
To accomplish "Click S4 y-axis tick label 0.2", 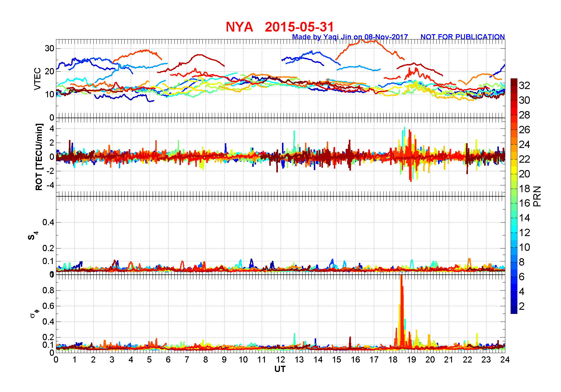I will click(x=48, y=248).
